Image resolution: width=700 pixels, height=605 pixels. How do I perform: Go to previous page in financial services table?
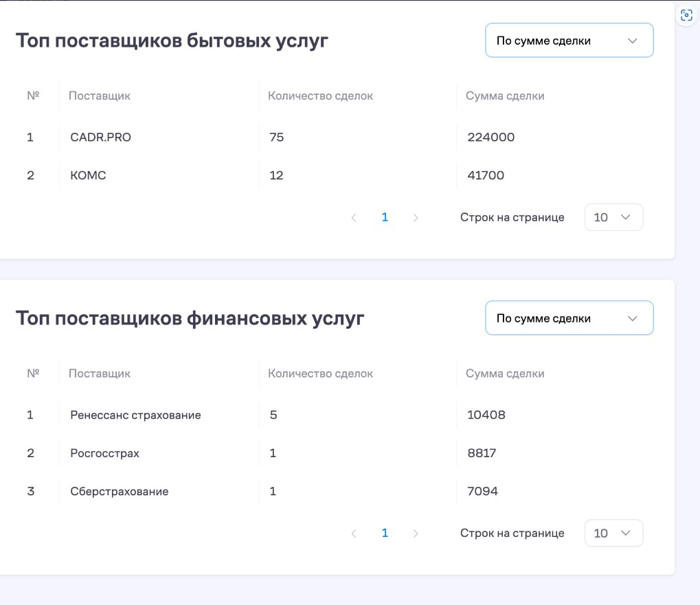click(354, 533)
